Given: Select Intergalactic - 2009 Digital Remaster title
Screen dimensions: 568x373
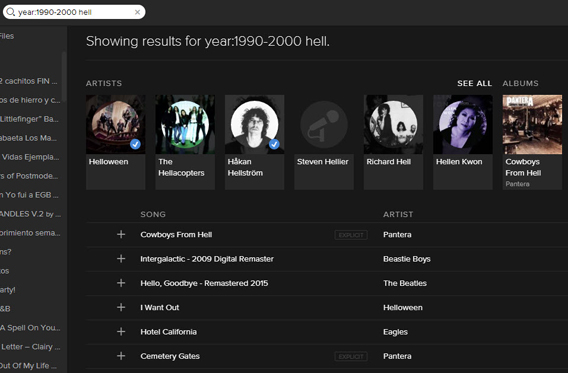Looking at the screenshot, I should point(207,259).
